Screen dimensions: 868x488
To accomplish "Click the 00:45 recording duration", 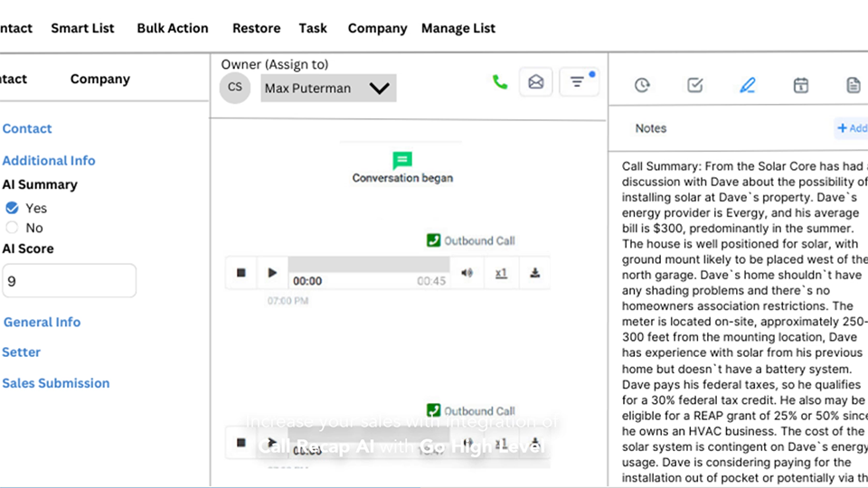I will click(431, 281).
